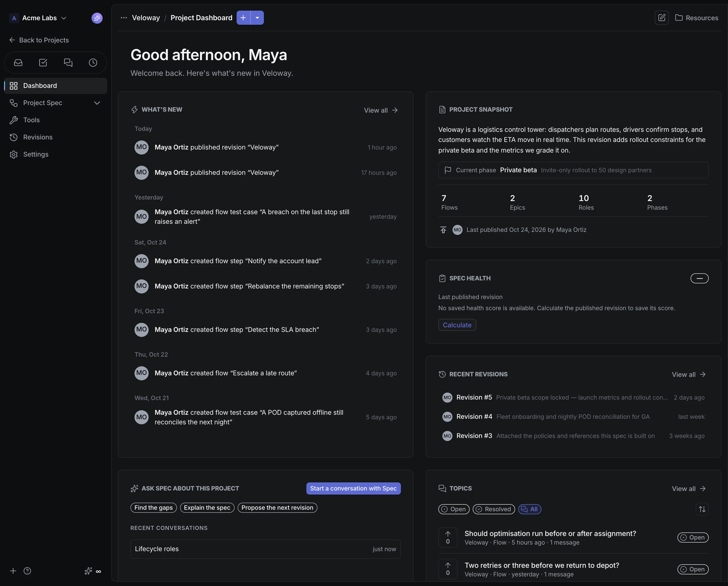Screen dimensions: 728x586
Task: Click the topics sort arrows icon
Action: click(x=702, y=509)
